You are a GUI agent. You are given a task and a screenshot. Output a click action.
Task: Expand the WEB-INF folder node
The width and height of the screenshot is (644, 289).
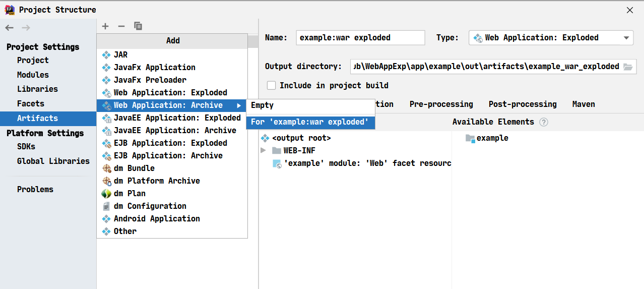[263, 151]
